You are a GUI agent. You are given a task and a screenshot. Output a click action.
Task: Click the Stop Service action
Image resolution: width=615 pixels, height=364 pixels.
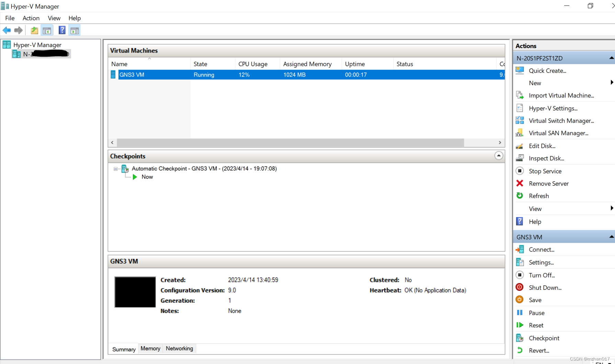pos(545,171)
